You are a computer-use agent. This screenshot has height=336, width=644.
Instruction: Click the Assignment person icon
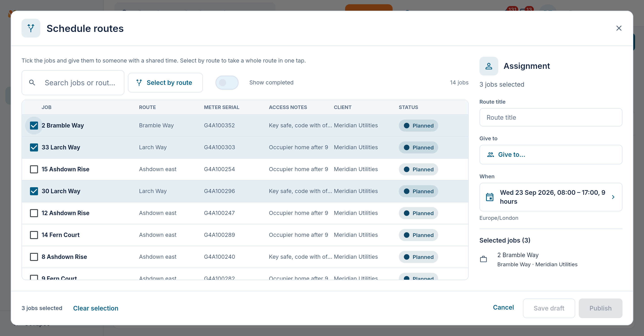pos(489,66)
